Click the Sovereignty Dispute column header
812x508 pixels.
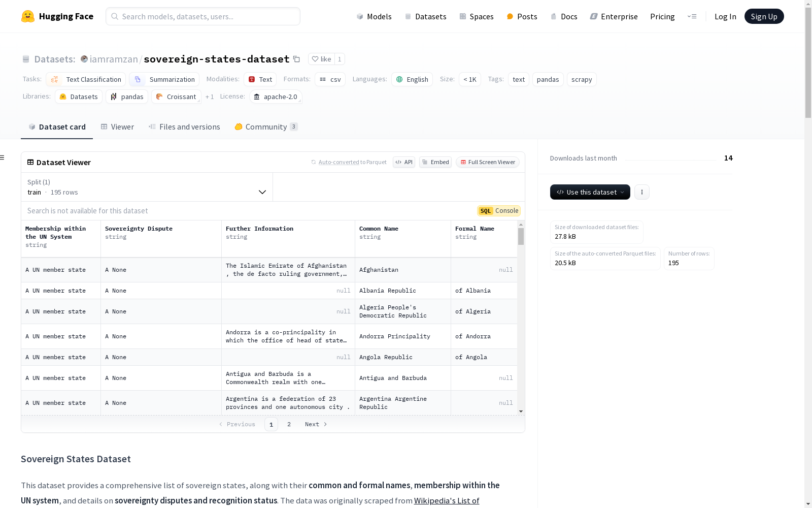pyautogui.click(x=161, y=239)
